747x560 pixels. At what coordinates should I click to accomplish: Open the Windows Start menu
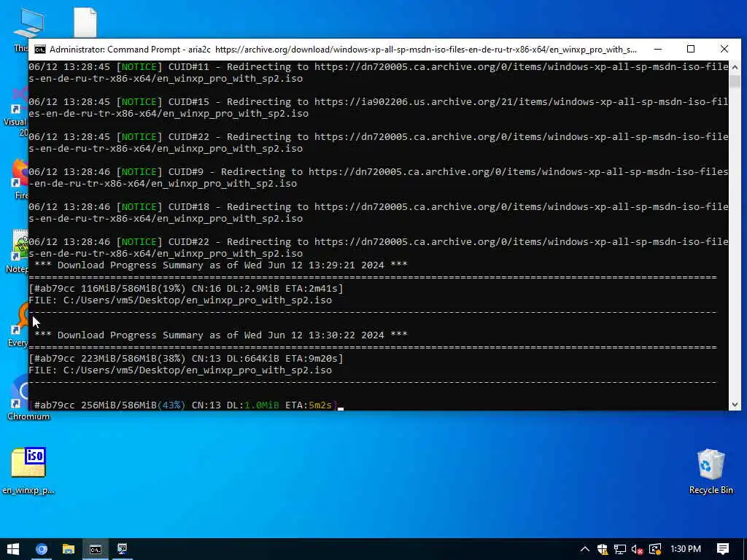click(13, 549)
